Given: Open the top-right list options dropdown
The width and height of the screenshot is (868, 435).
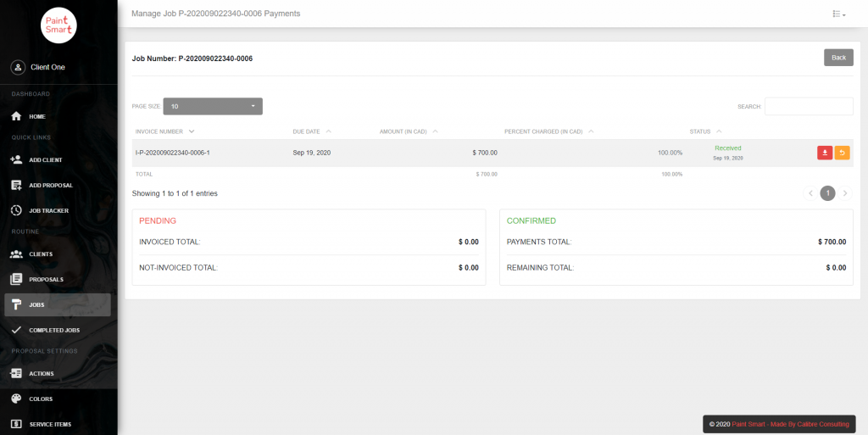Looking at the screenshot, I should coord(839,14).
